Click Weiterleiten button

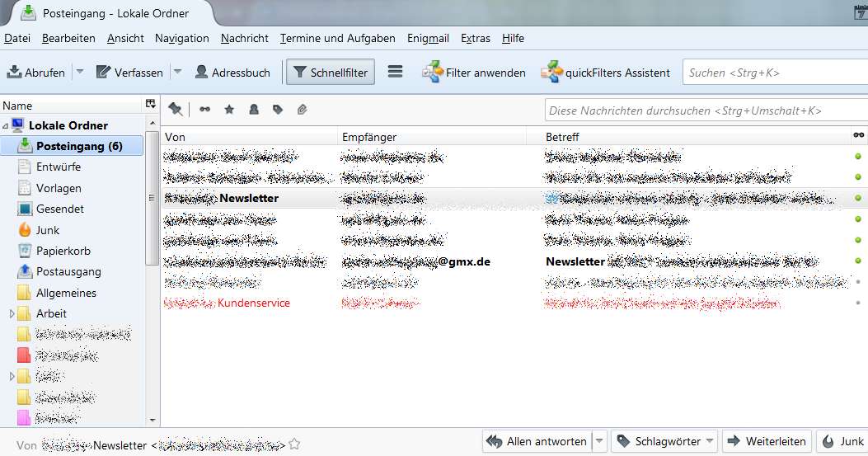click(767, 442)
